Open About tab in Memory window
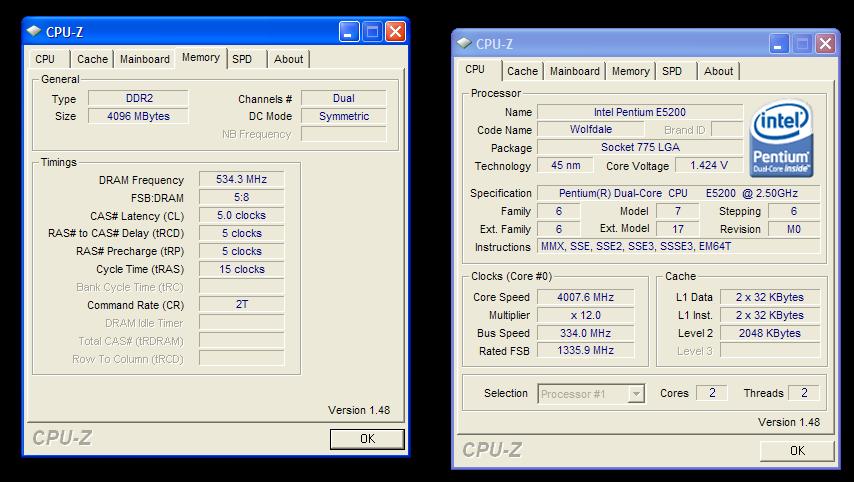This screenshot has height=482, width=854. pyautogui.click(x=288, y=59)
